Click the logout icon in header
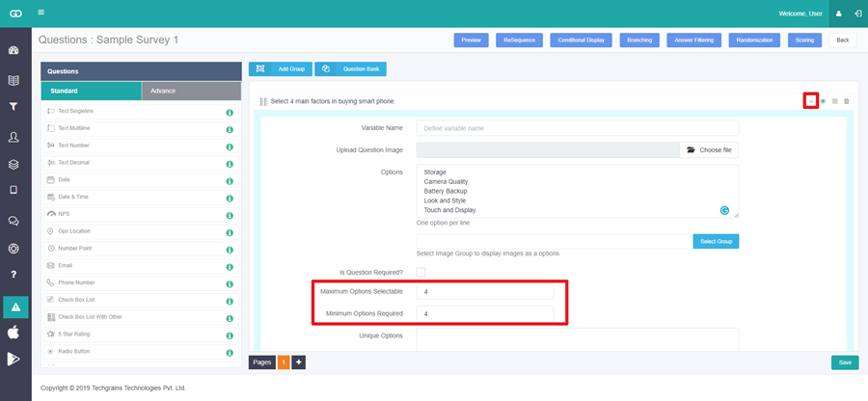Screen dimensions: 868x401 point(858,13)
